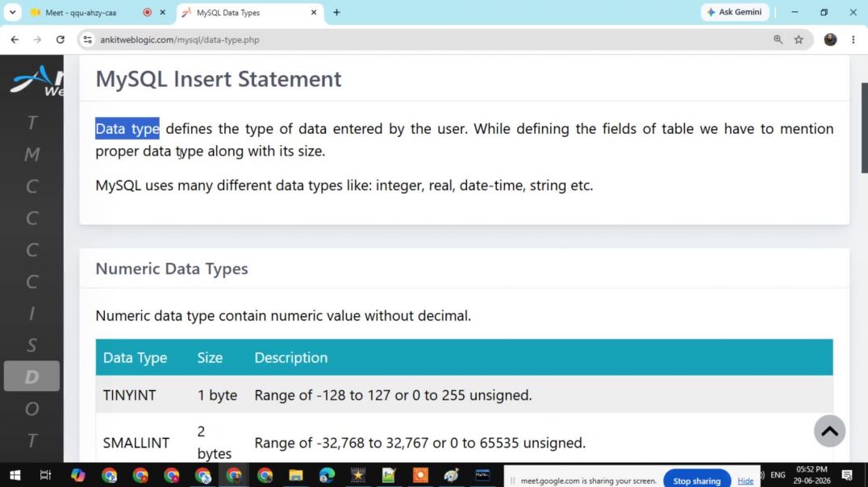Click the ENG language indicator
The width and height of the screenshot is (868, 487).
778,475
